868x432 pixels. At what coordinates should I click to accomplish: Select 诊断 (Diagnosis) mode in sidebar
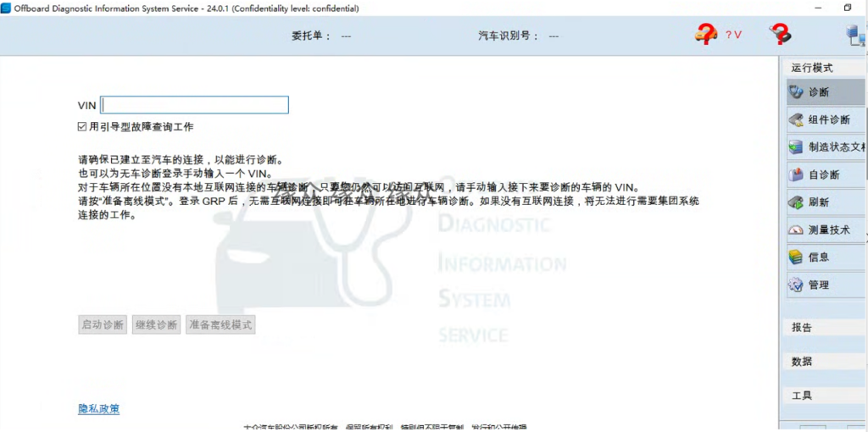[824, 92]
